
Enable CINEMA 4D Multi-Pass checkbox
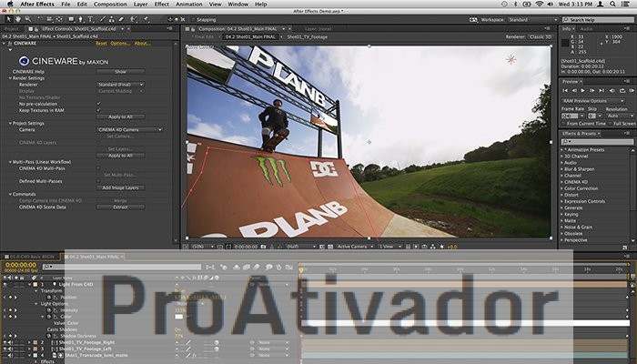pyautogui.click(x=98, y=168)
